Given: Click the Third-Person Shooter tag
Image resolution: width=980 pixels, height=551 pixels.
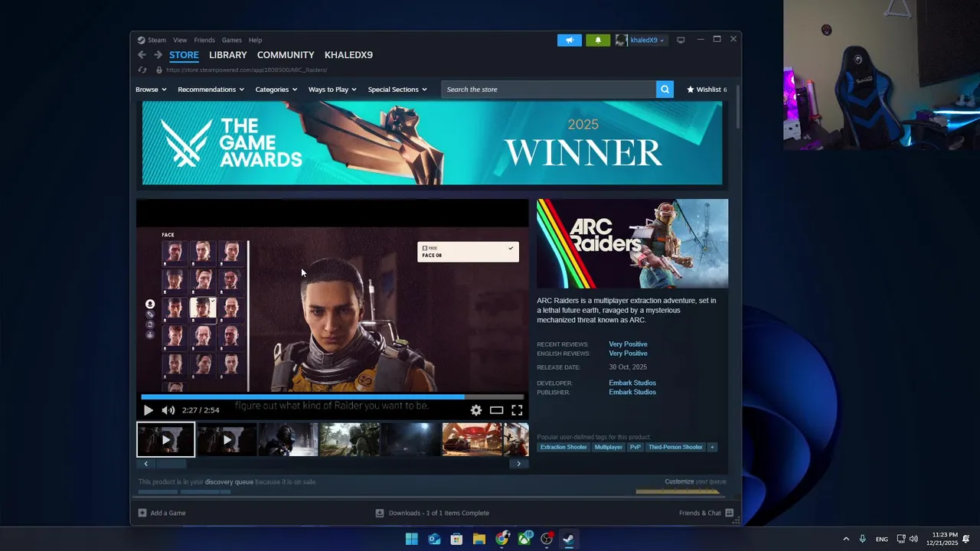Looking at the screenshot, I should pos(675,447).
